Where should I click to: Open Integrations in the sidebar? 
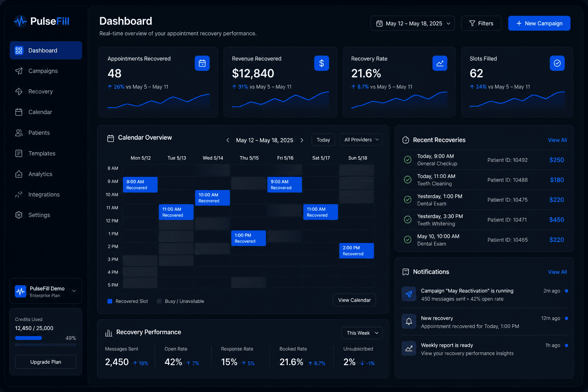[46, 194]
